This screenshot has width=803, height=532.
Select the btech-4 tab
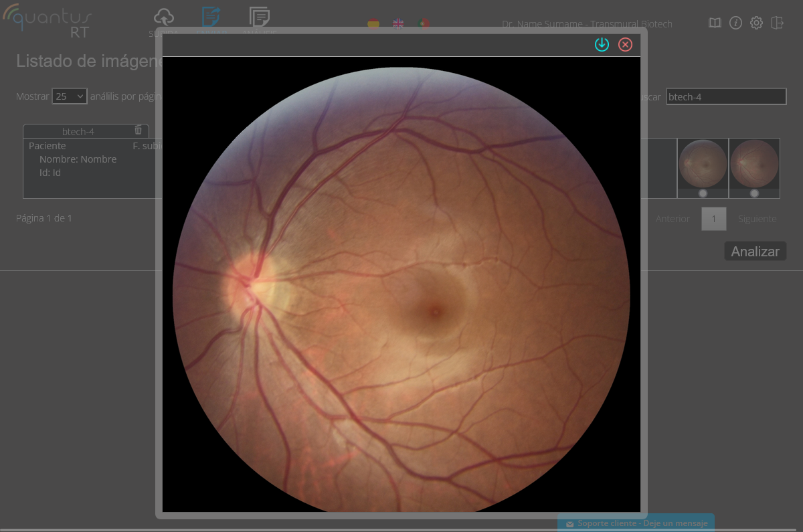point(86,131)
